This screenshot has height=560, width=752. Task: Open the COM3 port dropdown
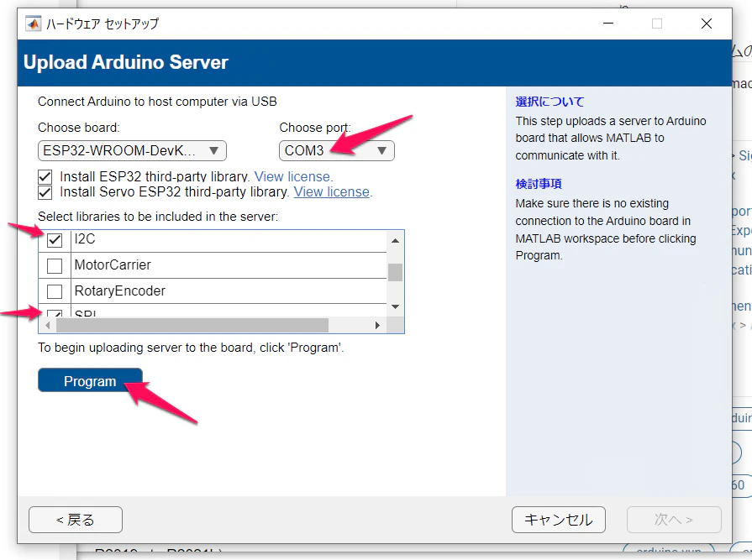pos(337,151)
